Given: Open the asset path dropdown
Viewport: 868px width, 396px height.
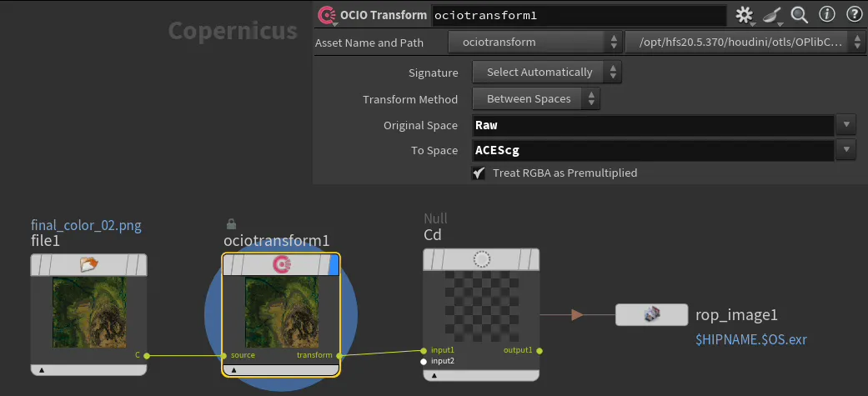Looking at the screenshot, I should (745, 42).
